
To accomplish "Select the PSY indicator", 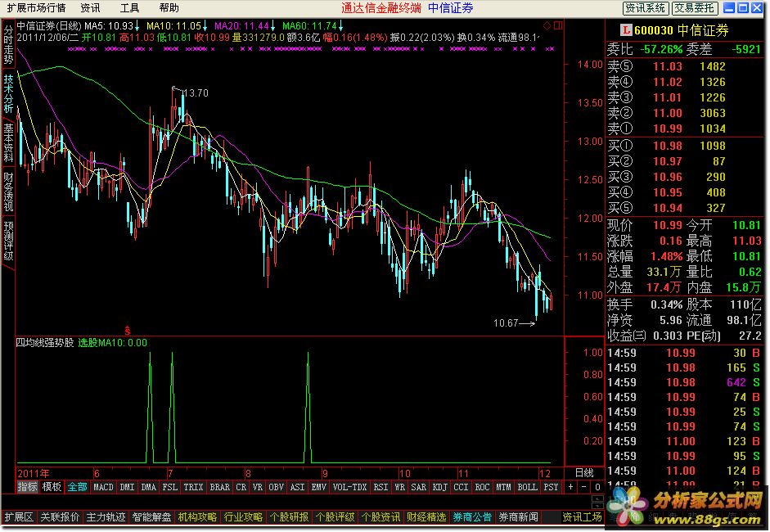I will [x=551, y=487].
